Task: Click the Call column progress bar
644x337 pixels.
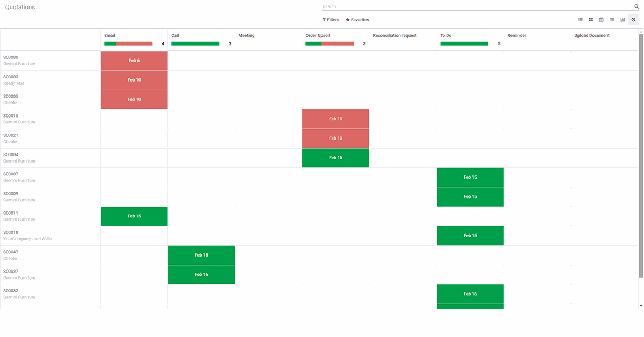Action: 195,43
